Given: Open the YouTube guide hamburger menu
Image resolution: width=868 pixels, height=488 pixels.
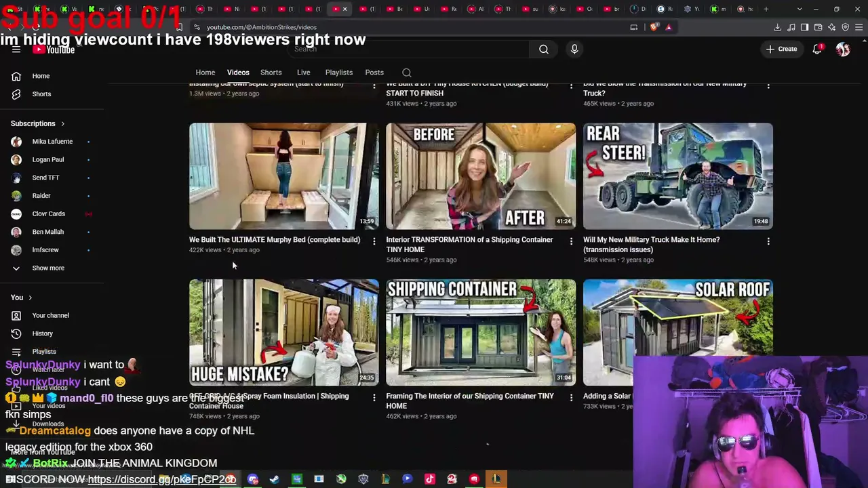Looking at the screenshot, I should click(16, 49).
